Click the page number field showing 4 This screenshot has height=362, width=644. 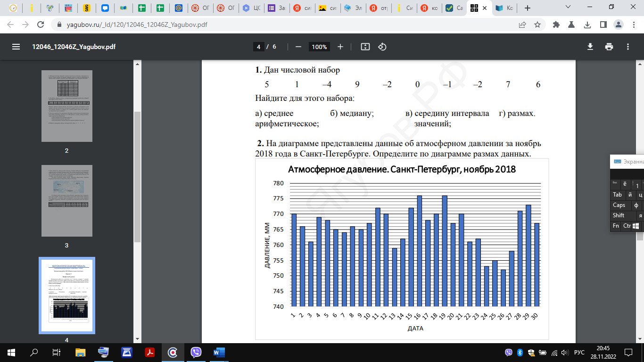pyautogui.click(x=258, y=47)
